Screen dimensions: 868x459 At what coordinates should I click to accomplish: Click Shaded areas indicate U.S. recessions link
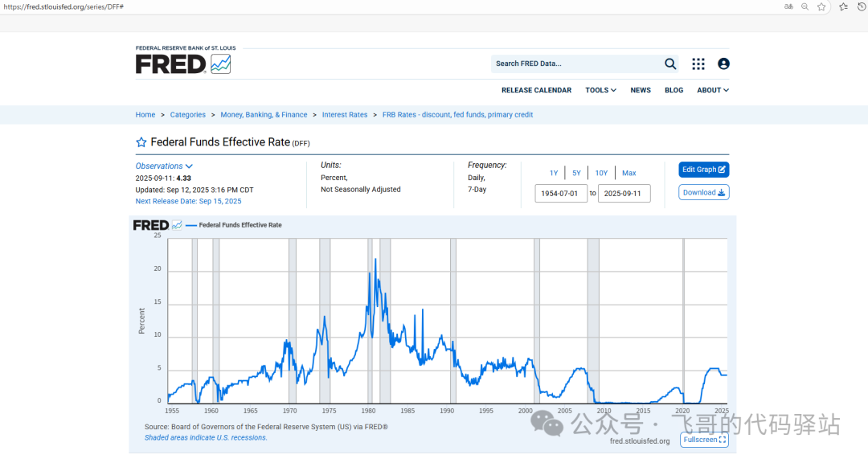pyautogui.click(x=206, y=437)
